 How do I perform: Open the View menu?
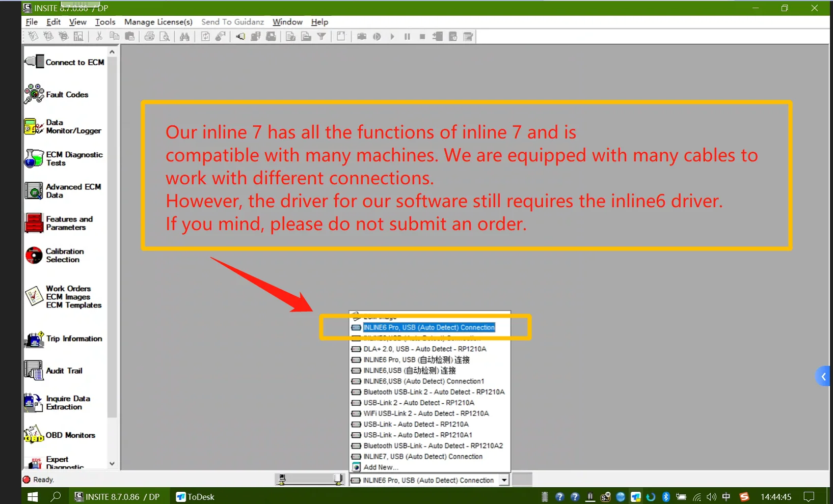point(78,22)
